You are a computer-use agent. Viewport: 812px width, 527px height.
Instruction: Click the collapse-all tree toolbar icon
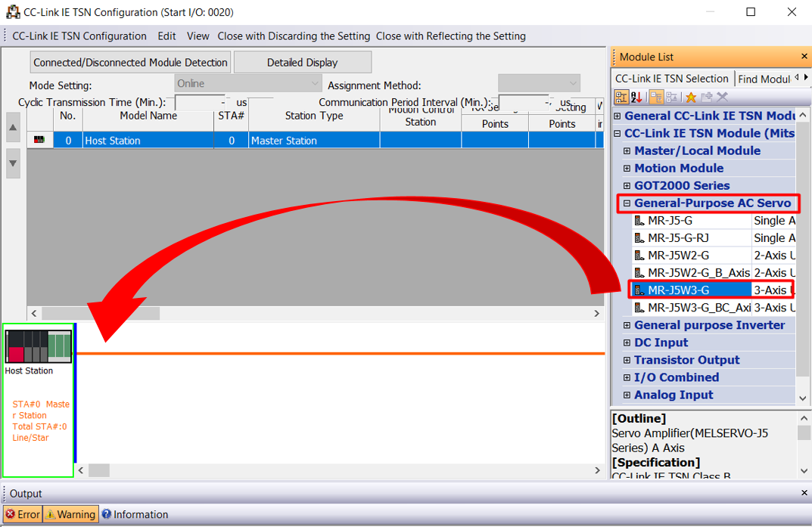click(x=672, y=97)
